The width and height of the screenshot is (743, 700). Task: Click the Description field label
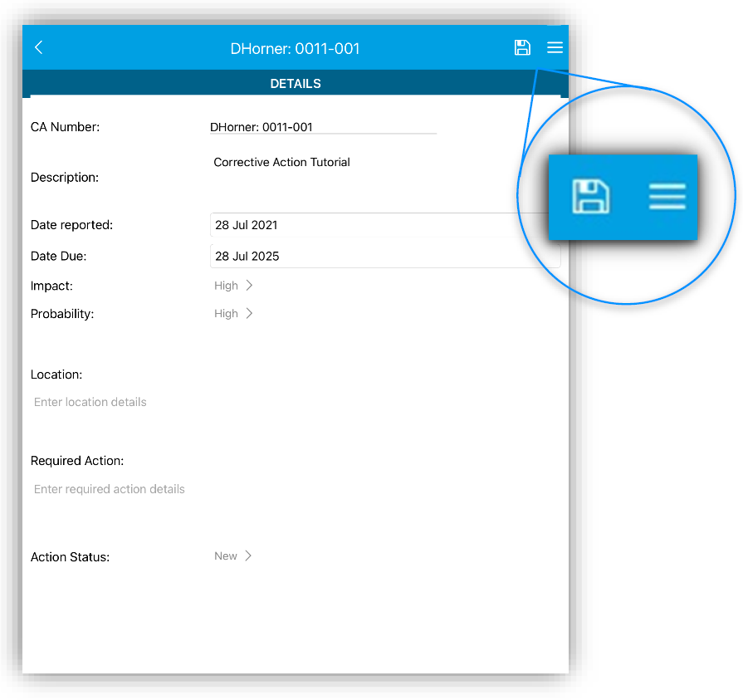pyautogui.click(x=65, y=178)
